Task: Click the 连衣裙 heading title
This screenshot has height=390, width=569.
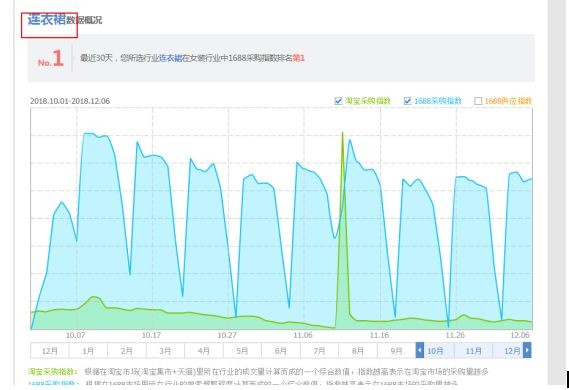Action: click(46, 19)
